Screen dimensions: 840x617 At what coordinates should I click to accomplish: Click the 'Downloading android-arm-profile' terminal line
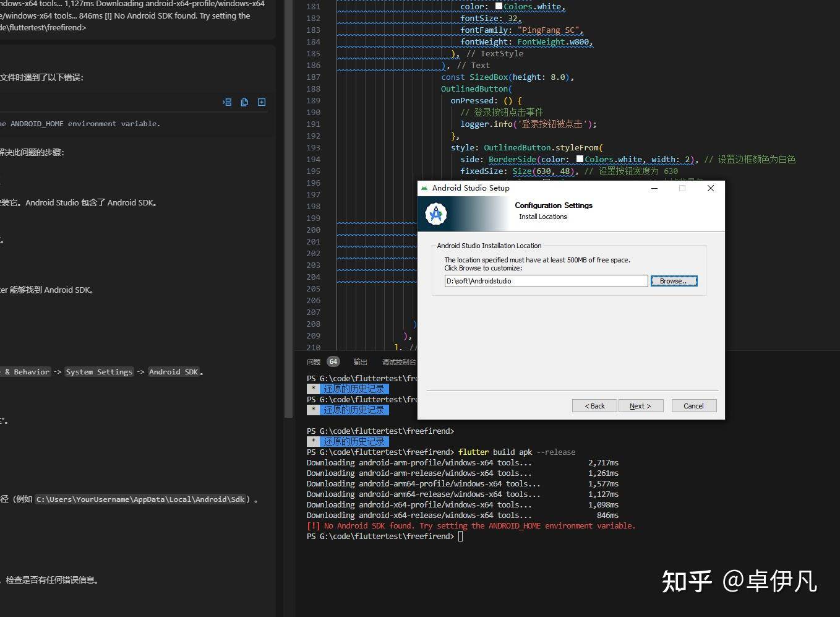(462, 463)
